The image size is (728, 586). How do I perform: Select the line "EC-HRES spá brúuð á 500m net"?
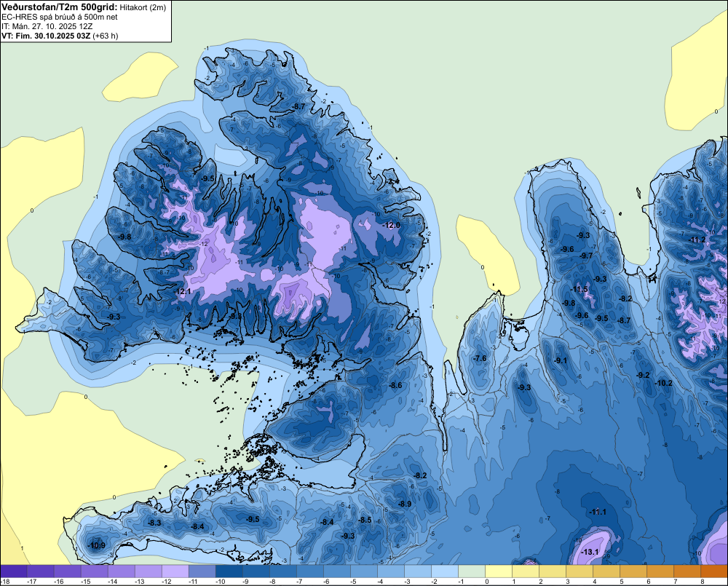[x=60, y=17]
